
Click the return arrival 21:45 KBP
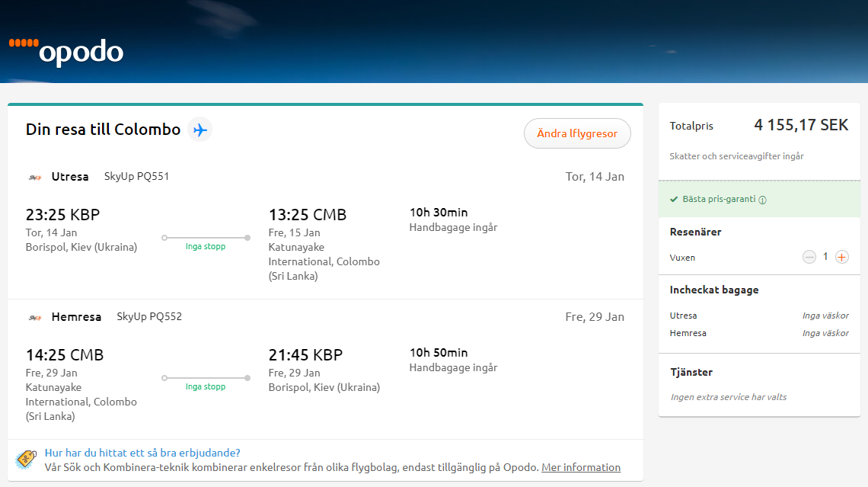(305, 354)
